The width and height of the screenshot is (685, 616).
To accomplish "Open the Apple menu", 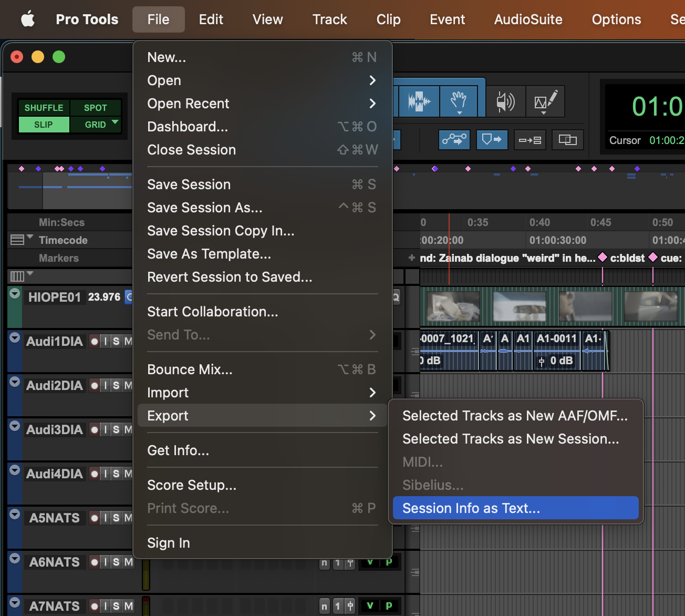I will click(28, 19).
